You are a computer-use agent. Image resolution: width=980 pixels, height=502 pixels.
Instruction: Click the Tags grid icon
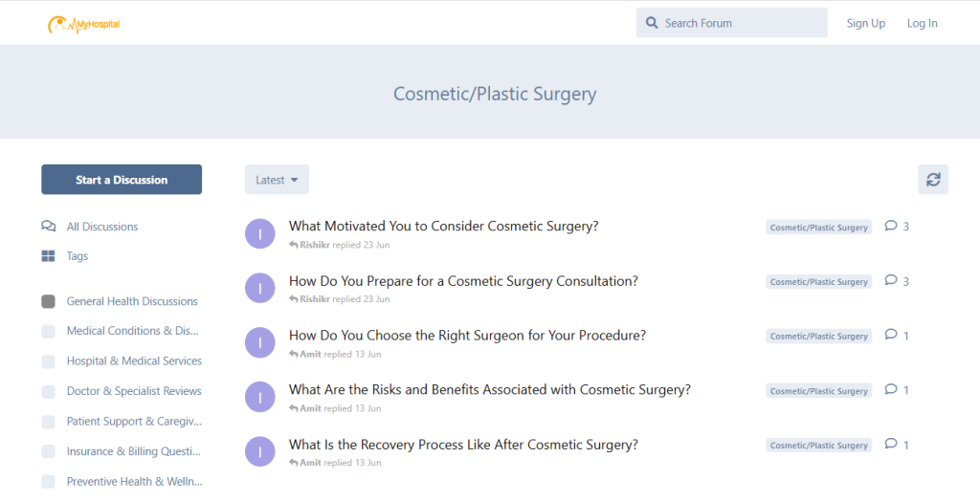49,256
